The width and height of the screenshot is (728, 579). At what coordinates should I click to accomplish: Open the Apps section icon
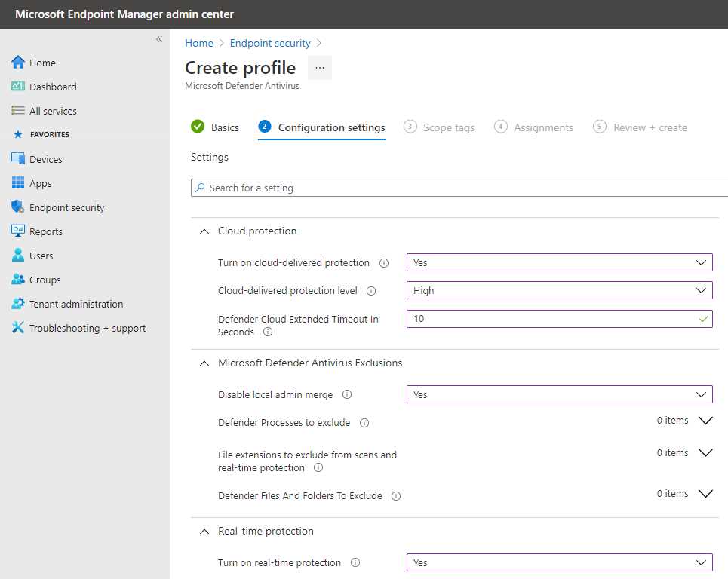tap(17, 183)
